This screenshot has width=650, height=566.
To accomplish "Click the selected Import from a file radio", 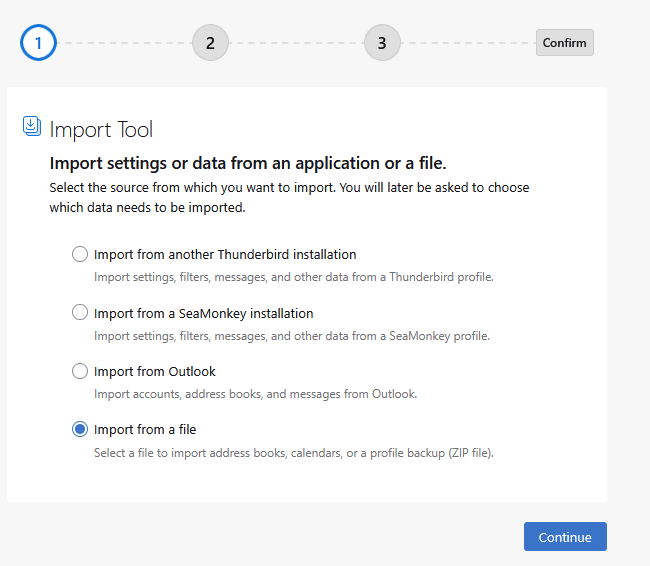I will tap(80, 429).
